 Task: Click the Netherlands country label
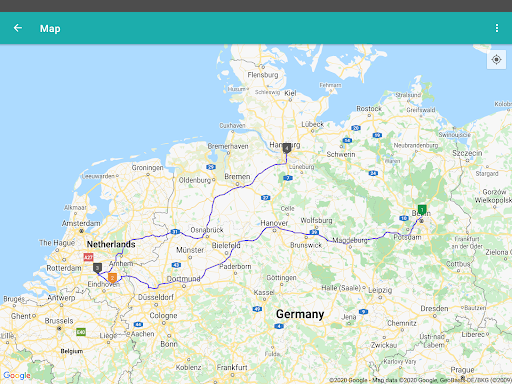(x=111, y=244)
